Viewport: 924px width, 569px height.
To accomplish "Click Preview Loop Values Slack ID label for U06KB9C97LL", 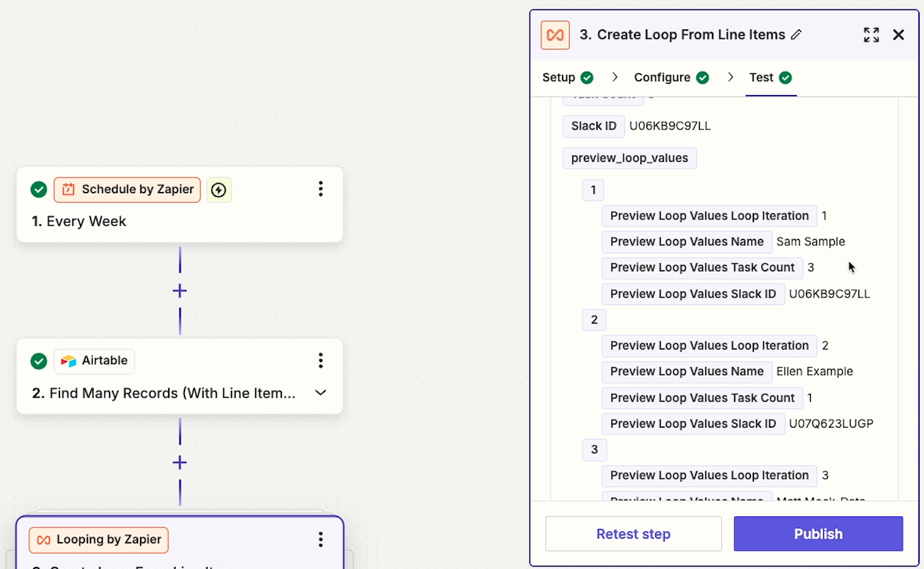I will (x=693, y=294).
